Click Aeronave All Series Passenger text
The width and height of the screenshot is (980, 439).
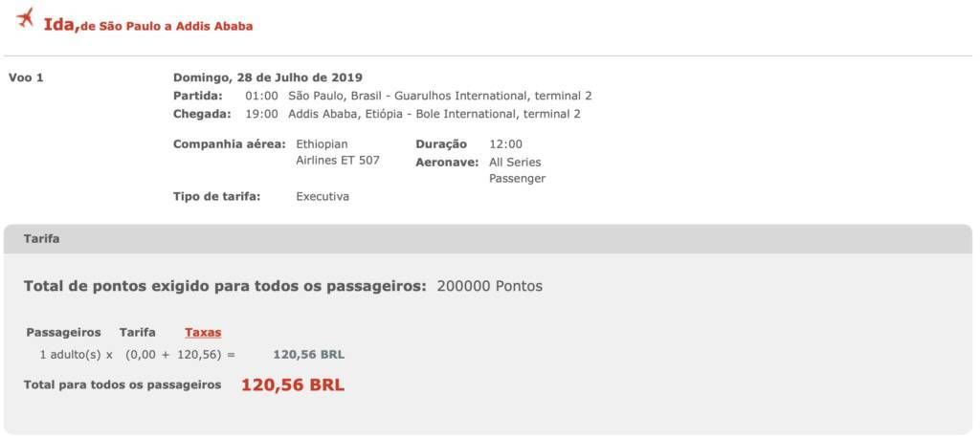click(x=518, y=170)
